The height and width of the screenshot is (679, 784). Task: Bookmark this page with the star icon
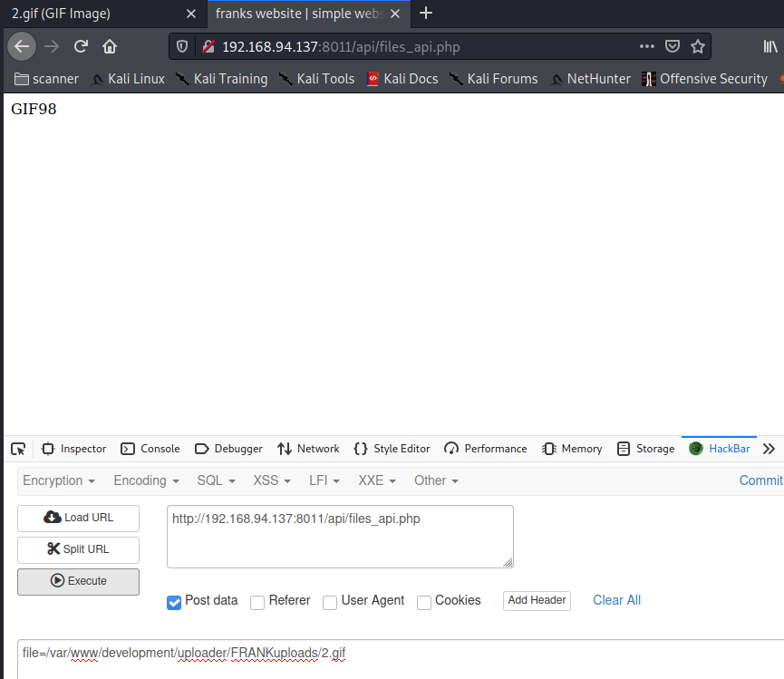click(x=698, y=46)
